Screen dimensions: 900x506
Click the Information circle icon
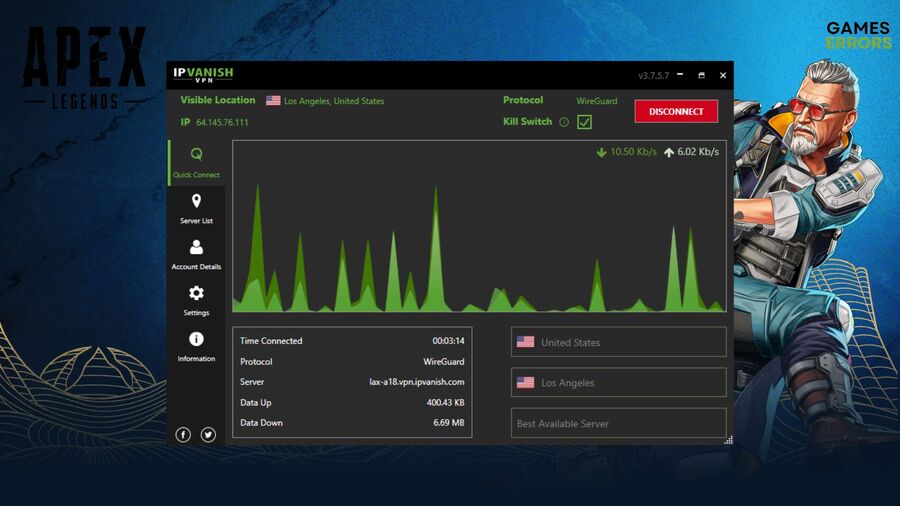[196, 339]
